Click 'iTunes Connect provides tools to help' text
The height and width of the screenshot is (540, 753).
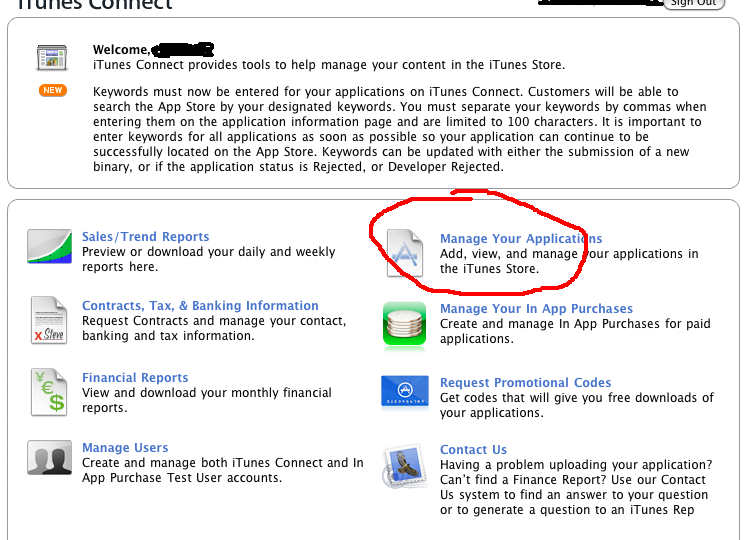point(329,65)
